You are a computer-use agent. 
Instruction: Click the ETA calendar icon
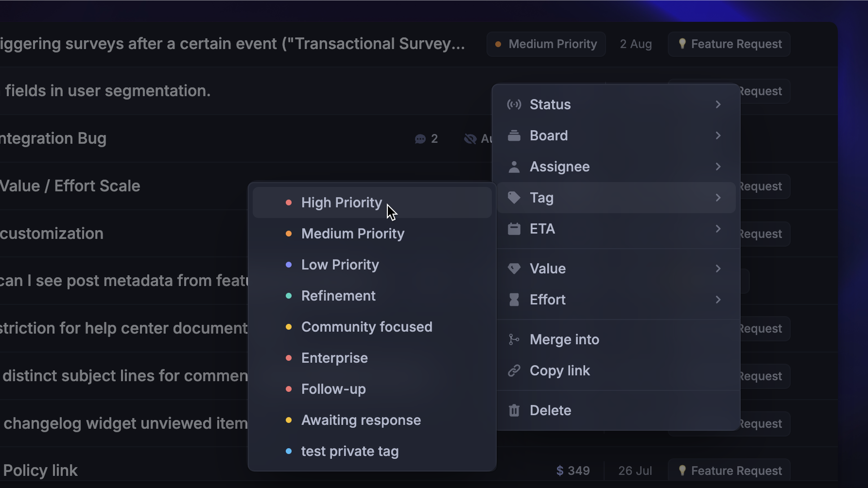click(x=514, y=229)
